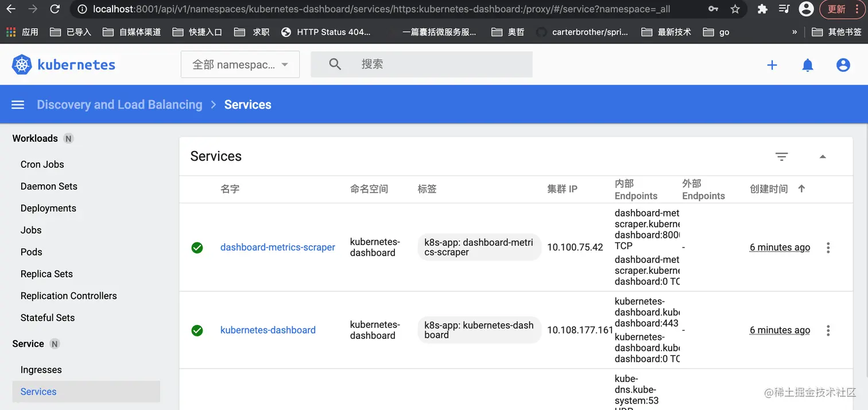Click the browser back arrow
The image size is (868, 410).
pyautogui.click(x=11, y=9)
